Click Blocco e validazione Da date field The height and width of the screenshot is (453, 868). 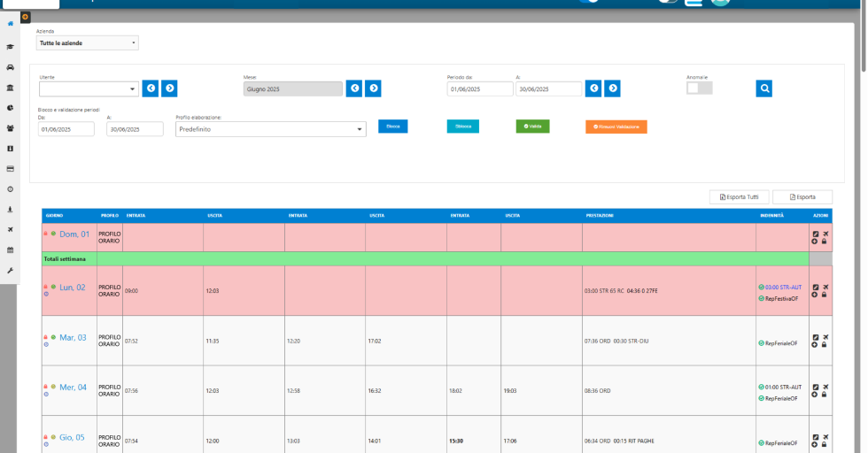pyautogui.click(x=66, y=129)
